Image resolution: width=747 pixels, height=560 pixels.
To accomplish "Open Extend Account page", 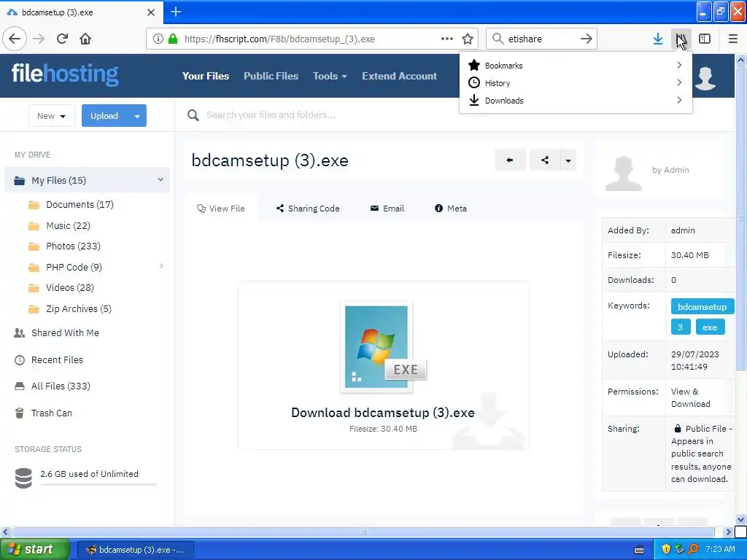I will (399, 76).
